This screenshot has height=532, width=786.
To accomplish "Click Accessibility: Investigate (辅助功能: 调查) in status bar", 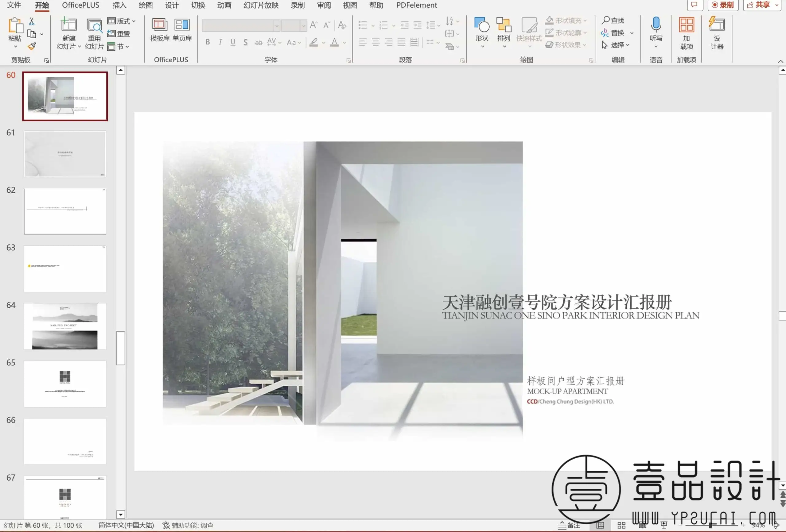I will (x=188, y=525).
